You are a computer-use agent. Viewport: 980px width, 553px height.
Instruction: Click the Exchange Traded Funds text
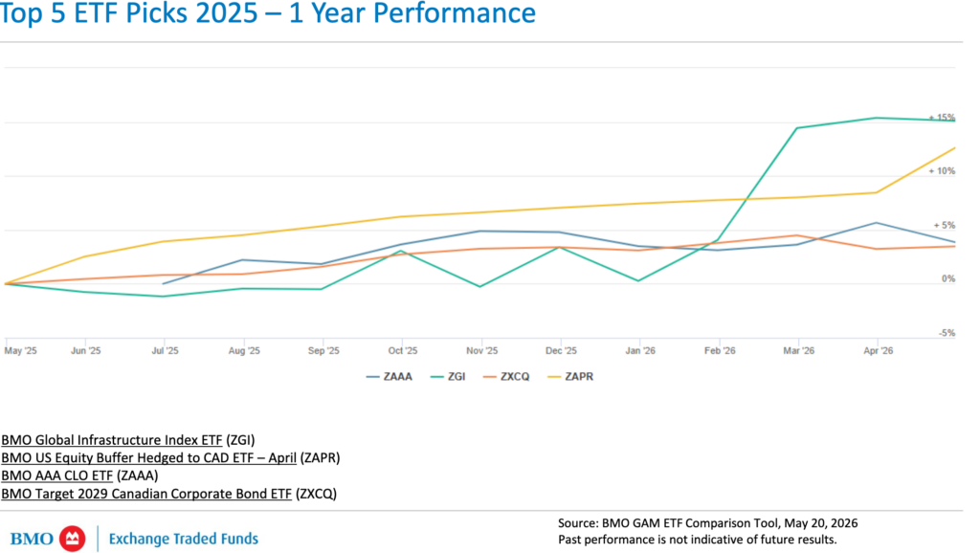coord(183,539)
